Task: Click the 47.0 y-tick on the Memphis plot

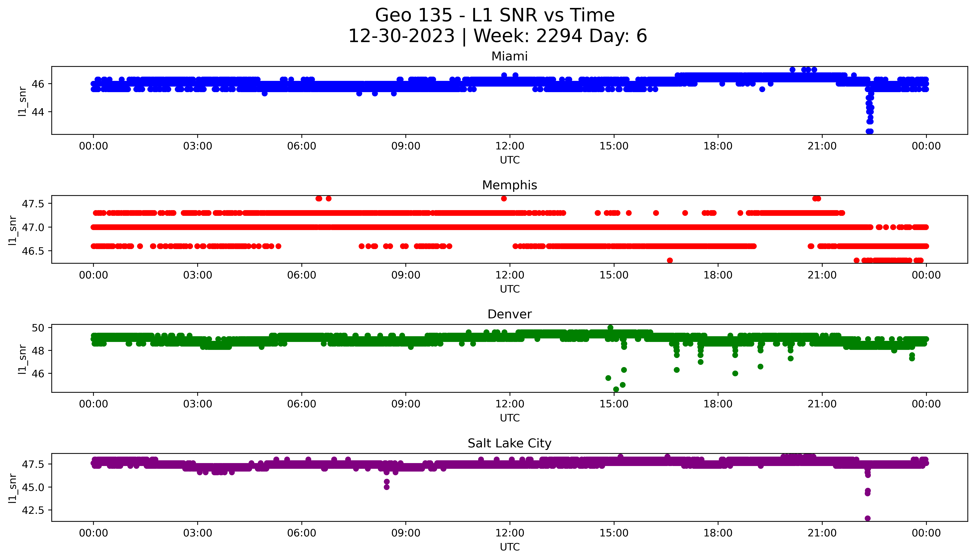Action: (33, 227)
